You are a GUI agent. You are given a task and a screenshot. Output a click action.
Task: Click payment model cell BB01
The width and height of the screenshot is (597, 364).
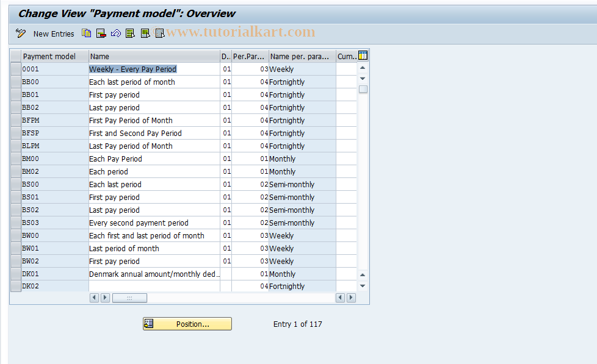click(55, 95)
